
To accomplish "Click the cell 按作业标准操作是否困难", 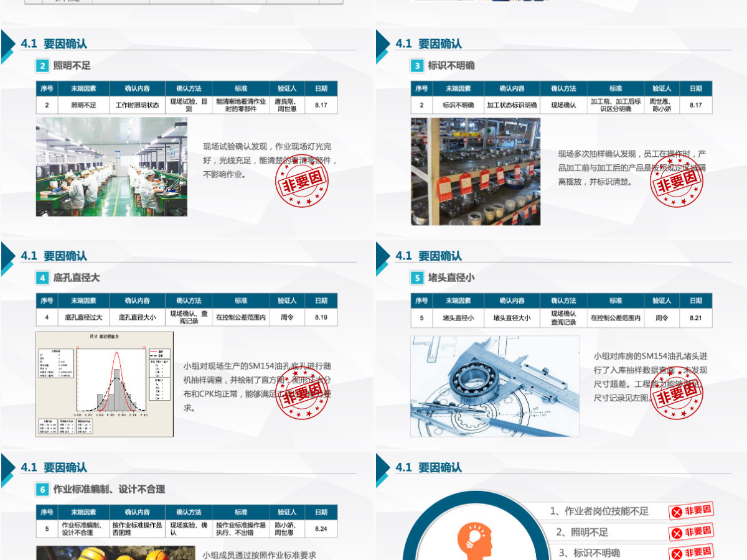I will click(137, 529).
